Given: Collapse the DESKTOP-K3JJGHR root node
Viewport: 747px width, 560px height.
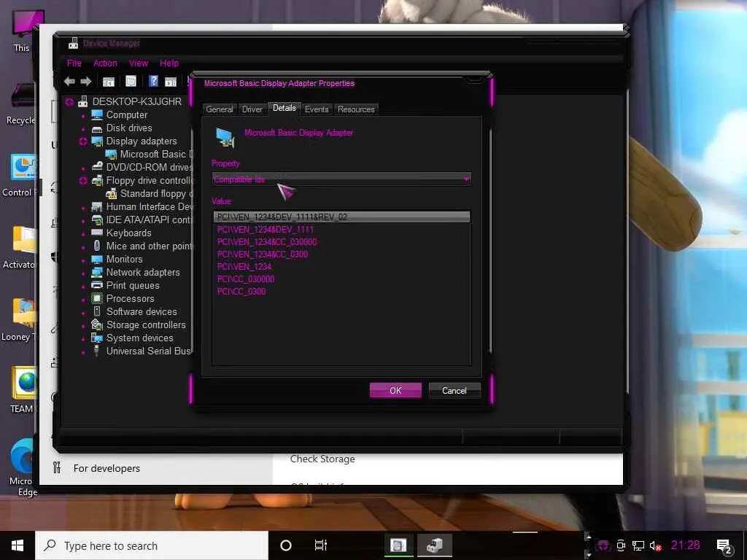Looking at the screenshot, I should (69, 102).
